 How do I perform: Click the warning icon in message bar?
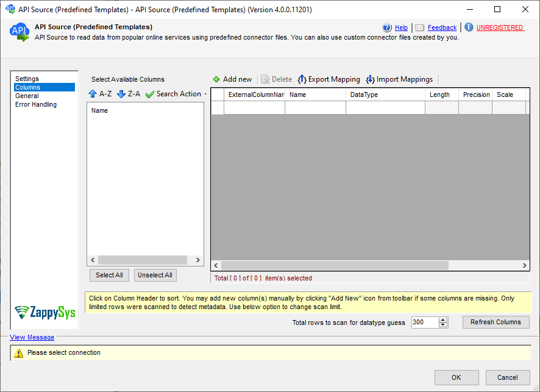click(x=18, y=353)
